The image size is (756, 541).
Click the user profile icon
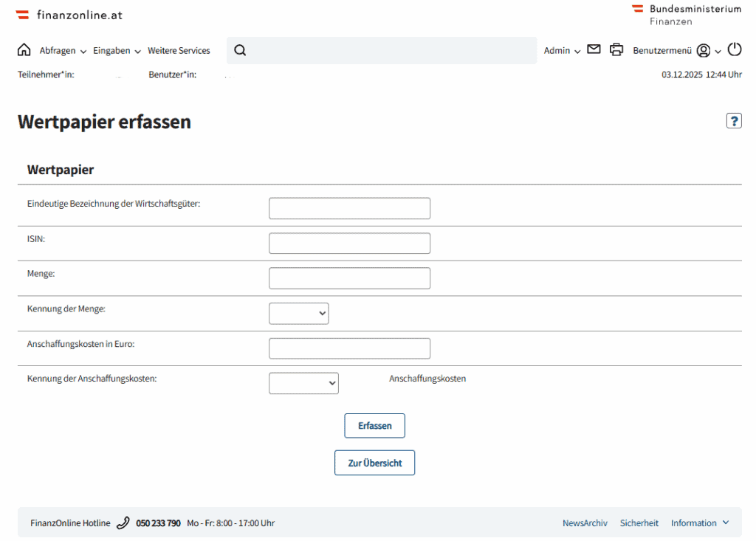tap(704, 50)
